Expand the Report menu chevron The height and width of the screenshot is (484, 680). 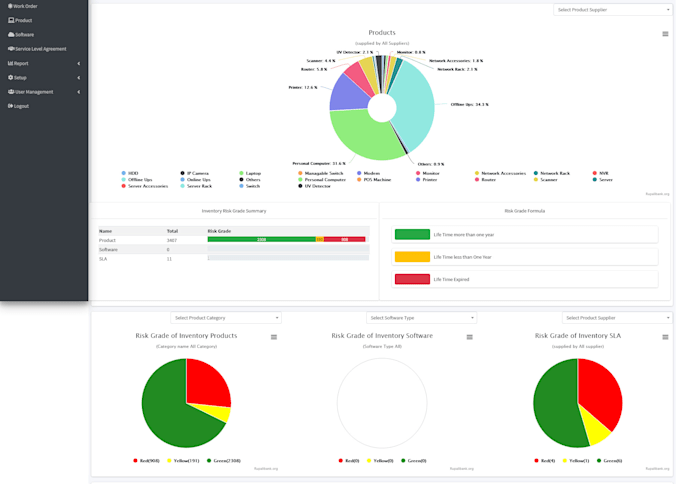(78, 63)
